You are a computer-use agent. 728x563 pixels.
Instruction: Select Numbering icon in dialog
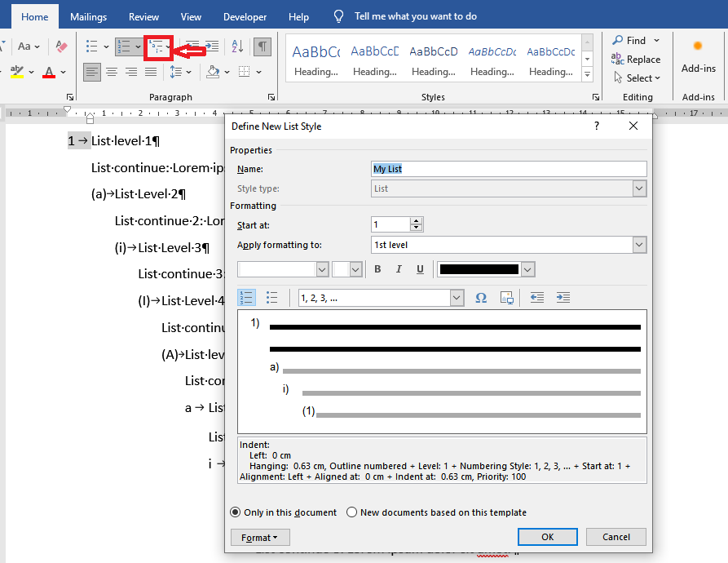[246, 298]
